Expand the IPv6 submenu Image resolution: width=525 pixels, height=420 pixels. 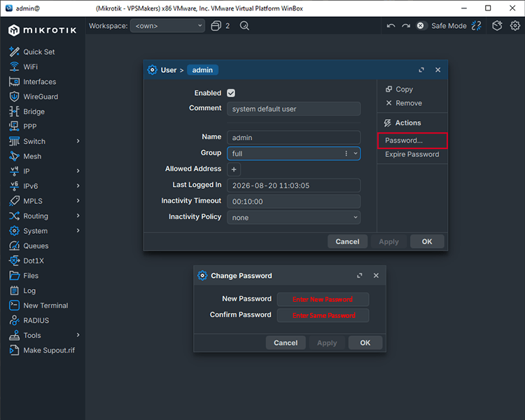78,185
